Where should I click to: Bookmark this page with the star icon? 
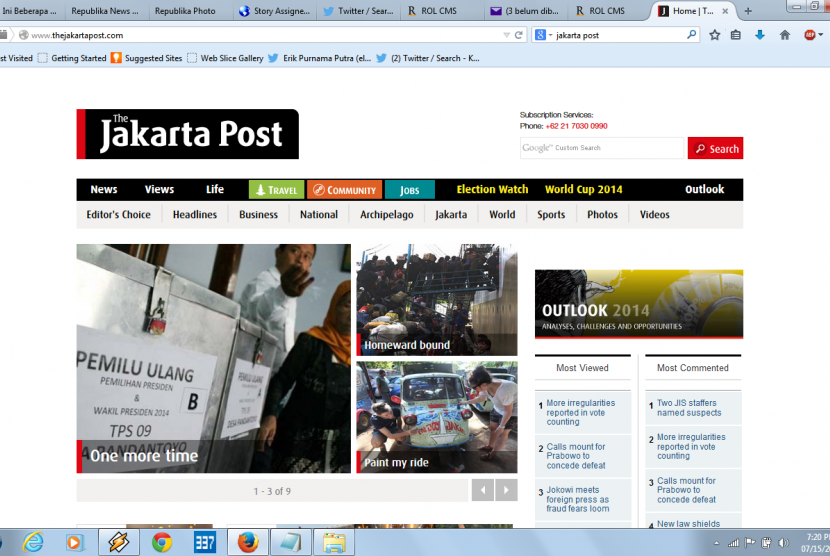[x=715, y=35]
